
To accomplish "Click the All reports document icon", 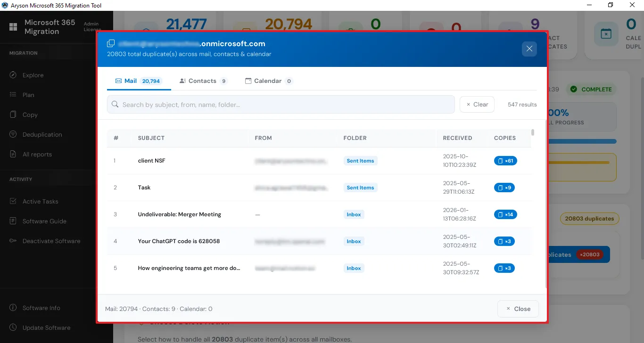I will point(13,154).
